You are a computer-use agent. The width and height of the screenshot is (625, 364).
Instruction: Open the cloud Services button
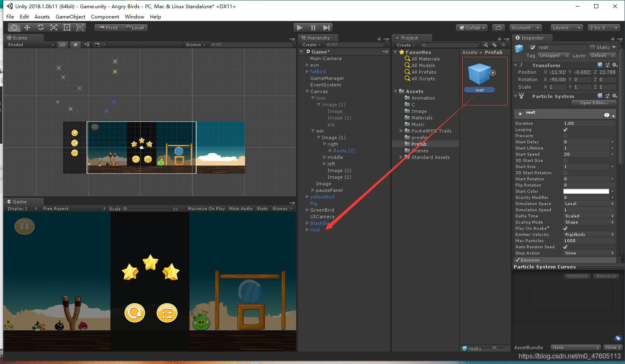point(499,28)
